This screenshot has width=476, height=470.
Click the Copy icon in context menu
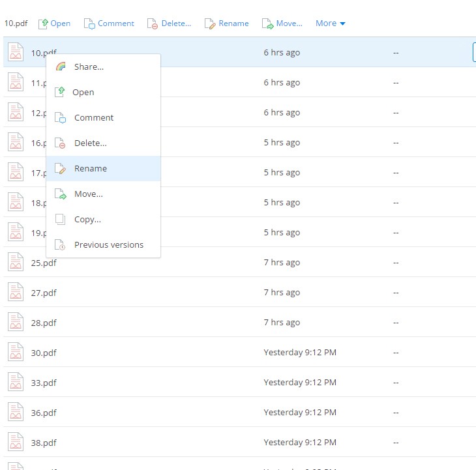pos(61,220)
